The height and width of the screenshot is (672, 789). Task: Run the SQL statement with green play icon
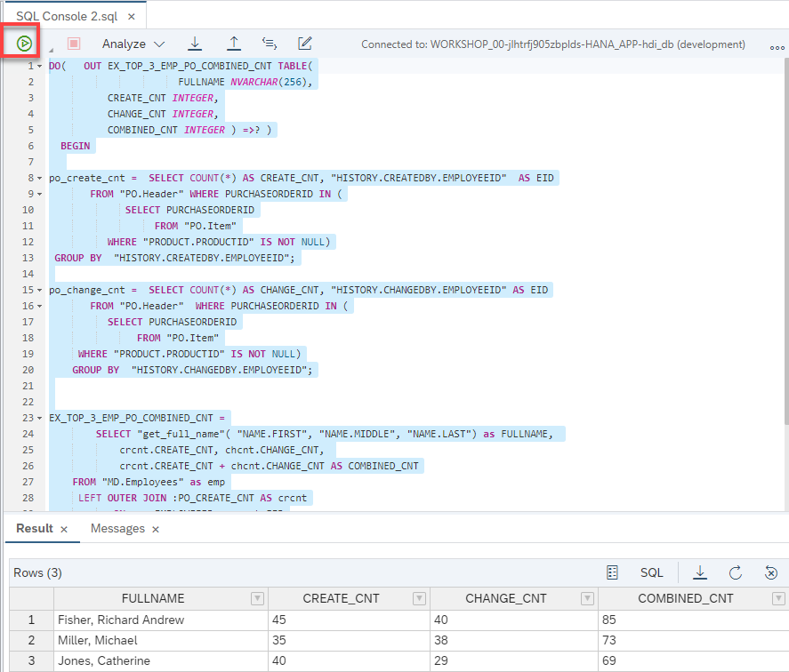24,44
